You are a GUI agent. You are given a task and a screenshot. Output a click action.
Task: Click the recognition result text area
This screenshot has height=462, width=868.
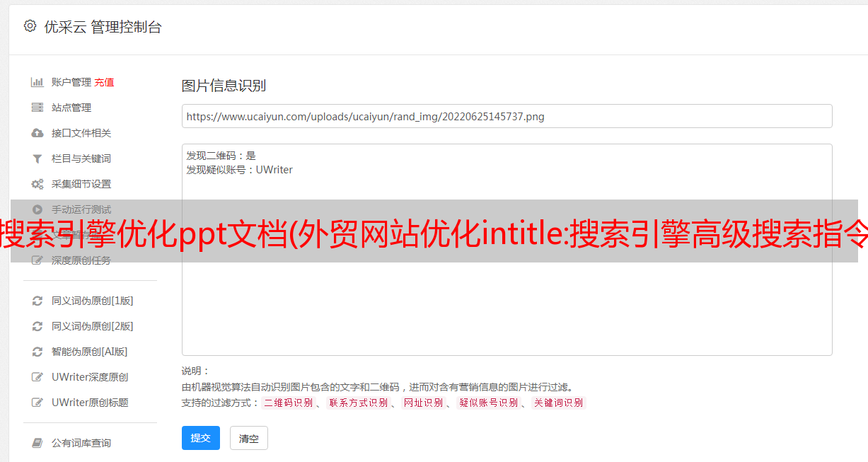(x=507, y=250)
